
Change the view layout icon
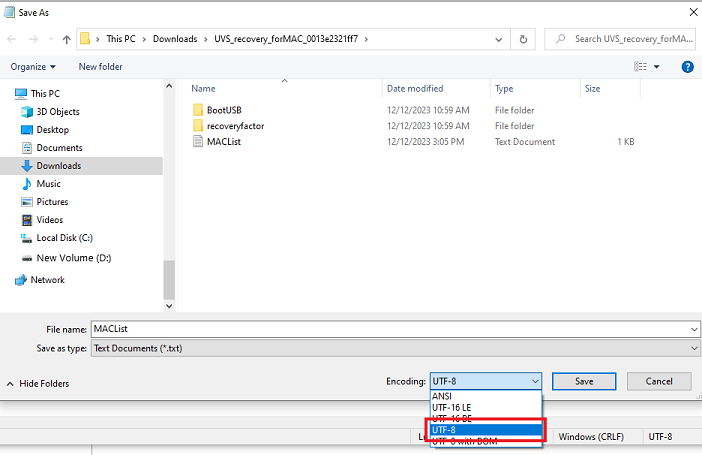[640, 67]
